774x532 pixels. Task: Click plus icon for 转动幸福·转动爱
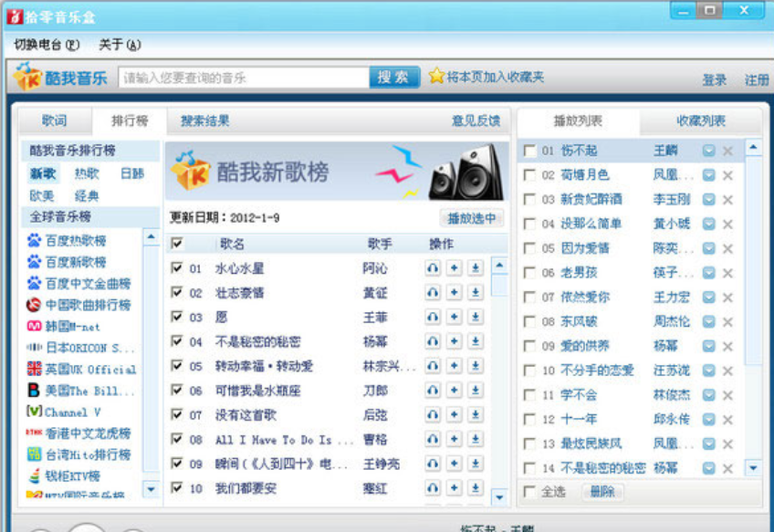coord(455,366)
